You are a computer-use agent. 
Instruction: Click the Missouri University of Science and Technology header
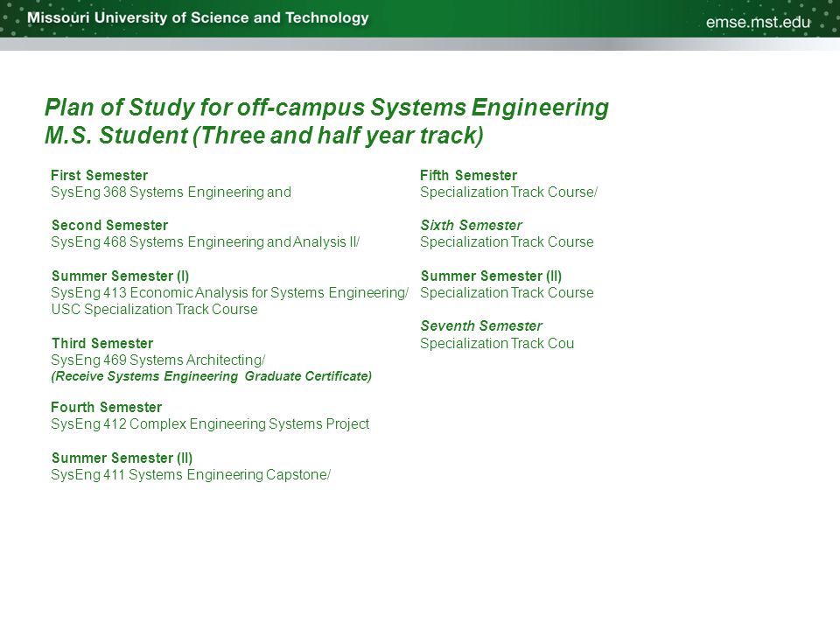point(199,17)
